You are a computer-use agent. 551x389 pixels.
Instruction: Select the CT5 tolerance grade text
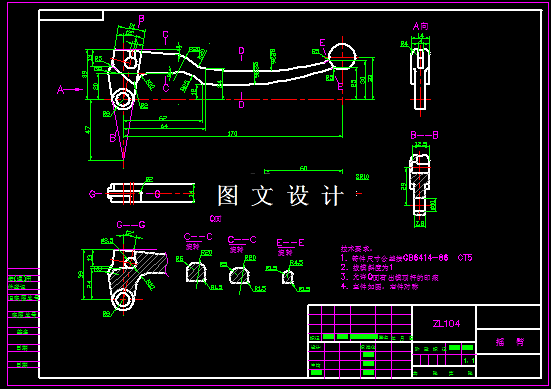click(x=465, y=258)
